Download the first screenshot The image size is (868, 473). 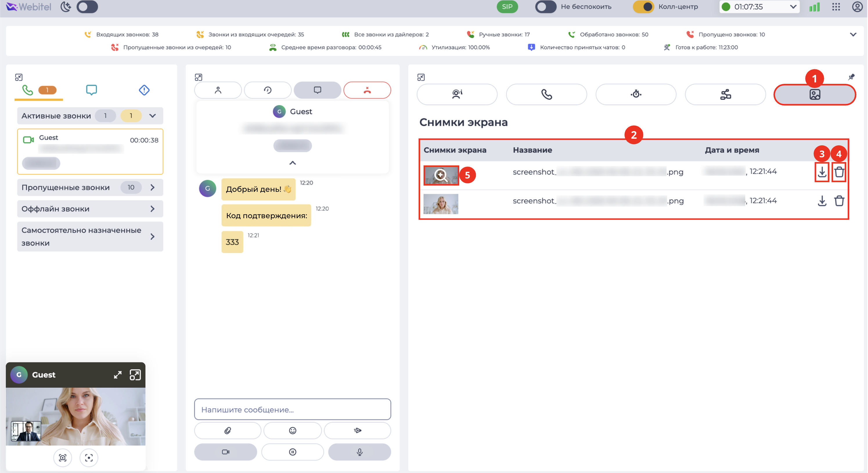[822, 172]
